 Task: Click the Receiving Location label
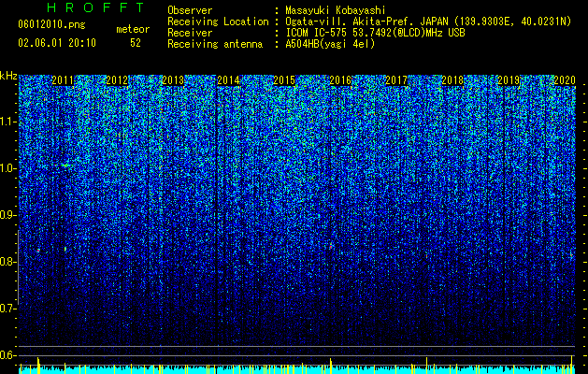coord(218,22)
